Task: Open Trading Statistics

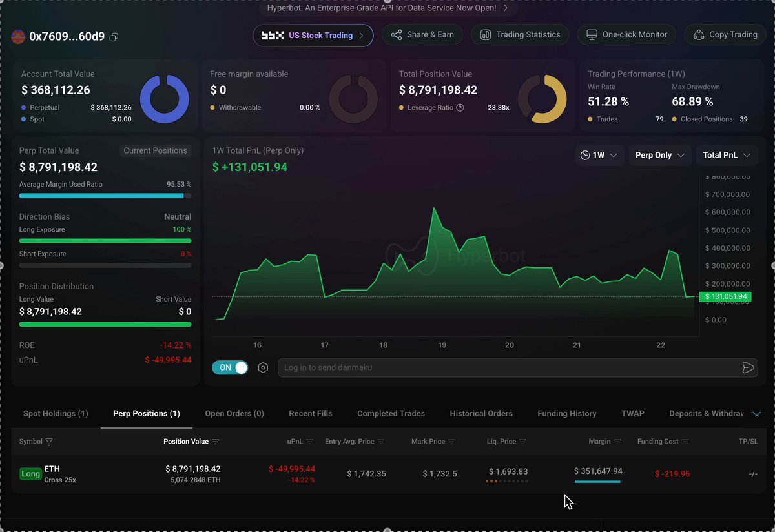Action: (x=521, y=35)
